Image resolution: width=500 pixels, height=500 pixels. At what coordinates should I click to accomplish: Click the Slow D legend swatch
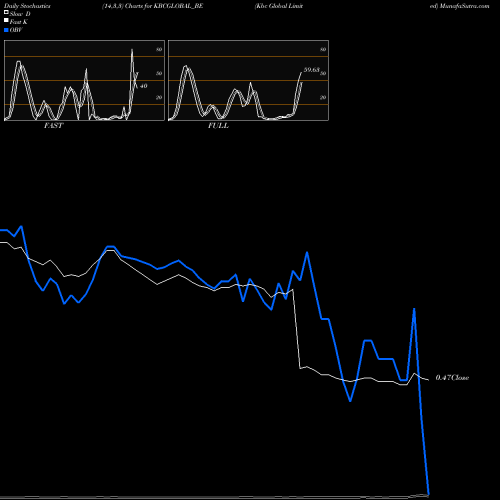pos(6,12)
